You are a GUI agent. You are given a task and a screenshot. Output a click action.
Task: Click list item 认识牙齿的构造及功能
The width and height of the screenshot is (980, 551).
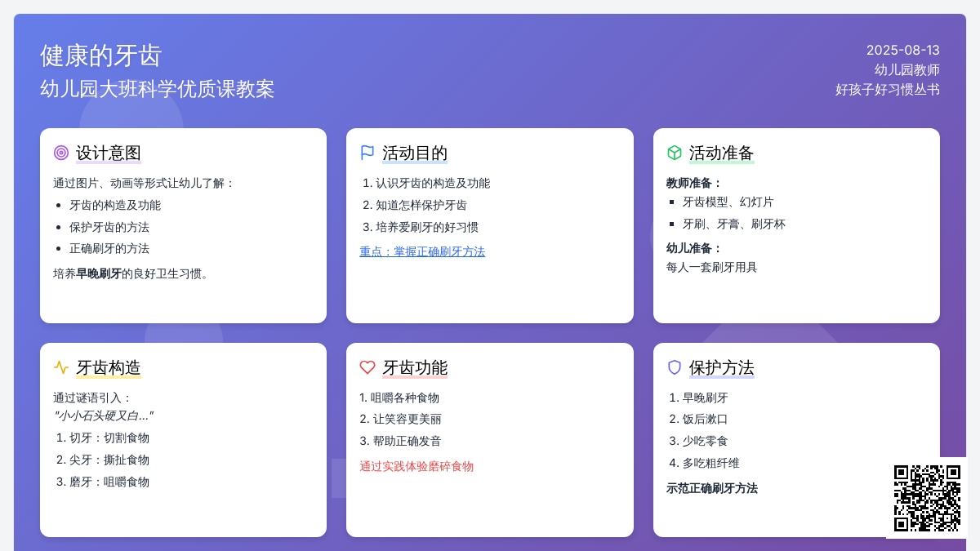click(433, 183)
